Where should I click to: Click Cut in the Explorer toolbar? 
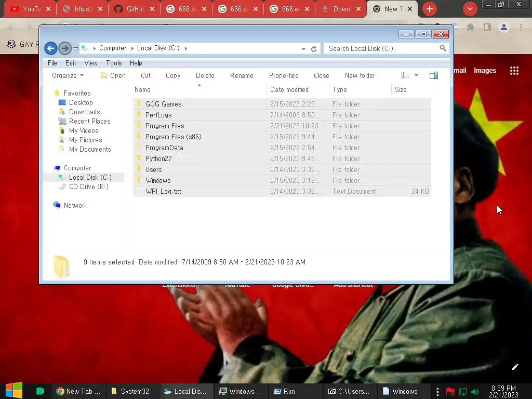pyautogui.click(x=145, y=75)
